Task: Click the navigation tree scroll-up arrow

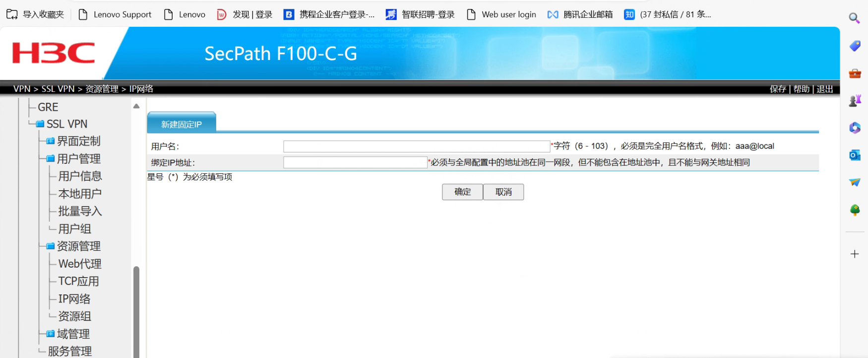Action: pos(136,106)
